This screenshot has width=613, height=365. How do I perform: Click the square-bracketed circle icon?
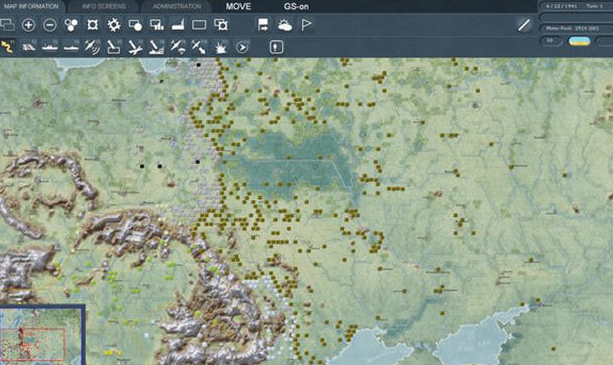click(92, 25)
